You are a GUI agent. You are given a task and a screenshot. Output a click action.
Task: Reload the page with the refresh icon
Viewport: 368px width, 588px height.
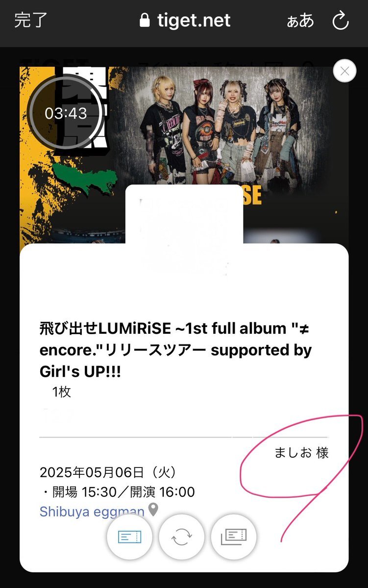[x=340, y=21]
